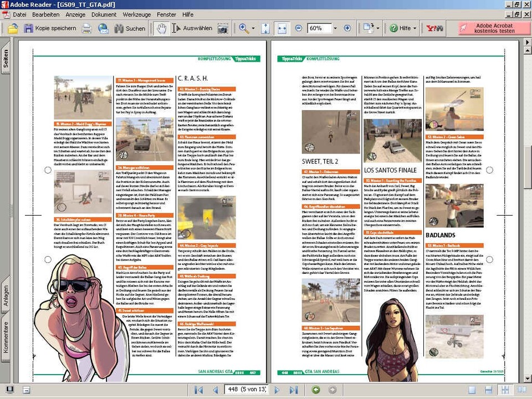Click the grey next view button
The height and width of the screenshot is (399, 532).
pyautogui.click(x=332, y=390)
